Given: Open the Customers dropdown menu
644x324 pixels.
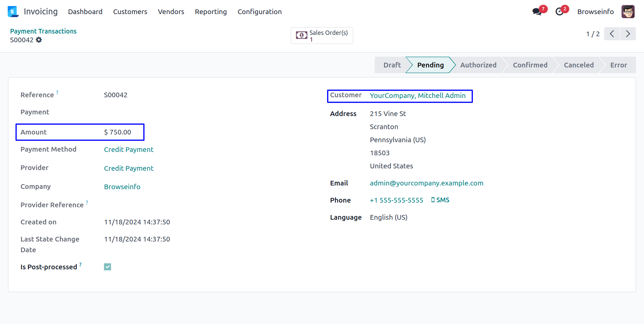Looking at the screenshot, I should [130, 12].
